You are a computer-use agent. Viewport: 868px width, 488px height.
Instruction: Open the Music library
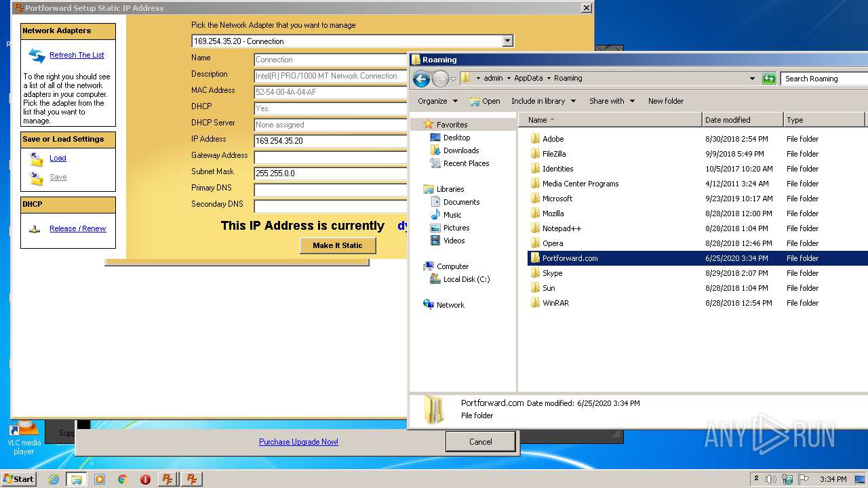pyautogui.click(x=446, y=215)
